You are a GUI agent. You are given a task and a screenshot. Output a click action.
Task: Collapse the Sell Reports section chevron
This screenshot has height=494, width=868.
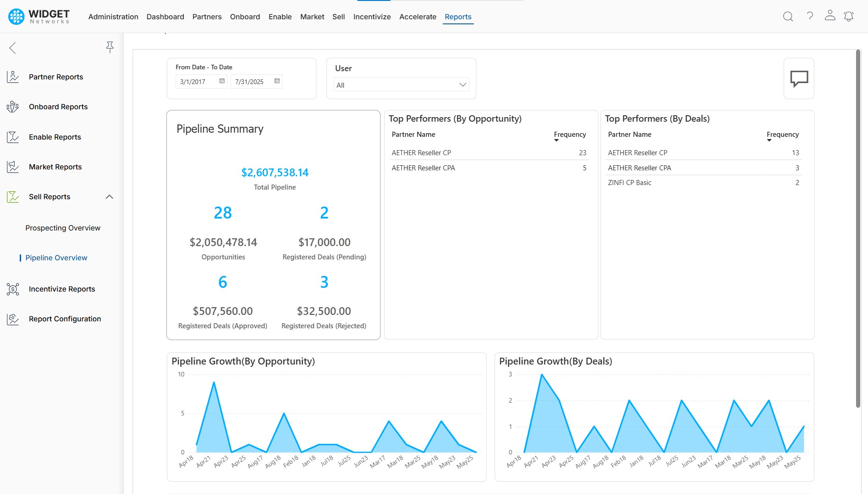pyautogui.click(x=109, y=197)
